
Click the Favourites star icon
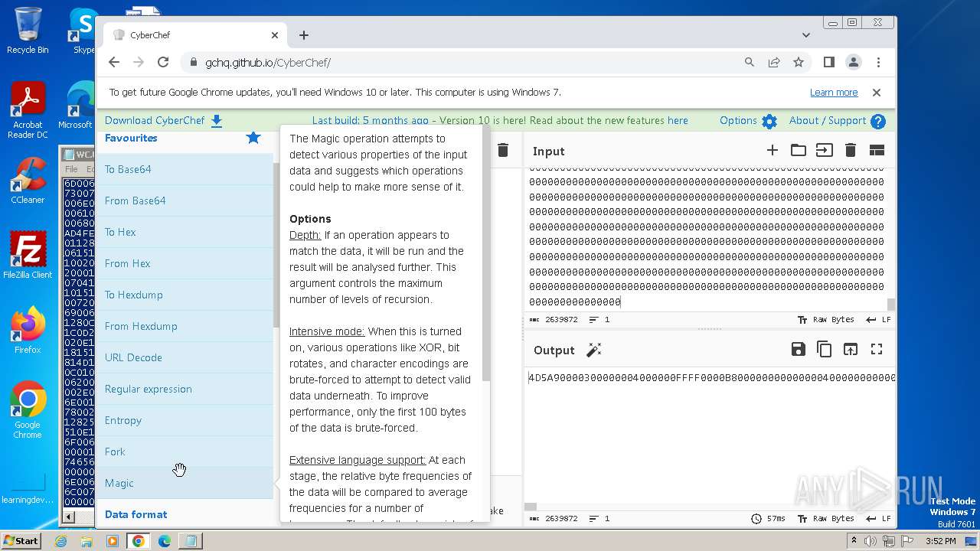click(253, 138)
